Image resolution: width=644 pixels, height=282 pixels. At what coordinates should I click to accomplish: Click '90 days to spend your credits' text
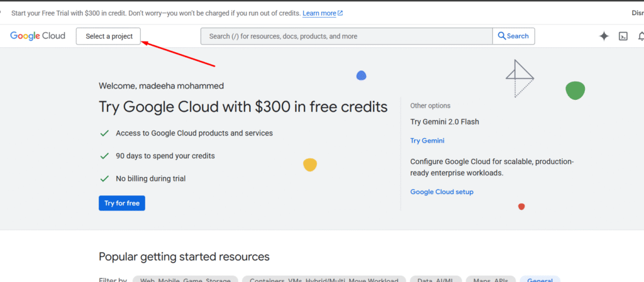[x=165, y=156]
